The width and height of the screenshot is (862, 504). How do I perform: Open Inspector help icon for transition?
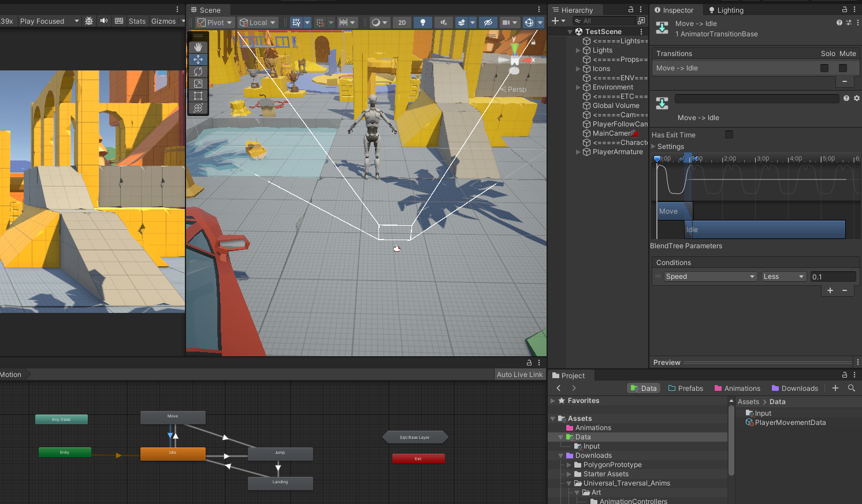[839, 23]
